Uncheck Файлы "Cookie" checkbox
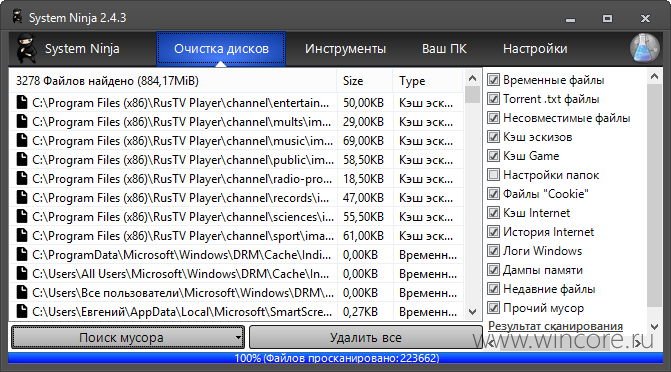 (493, 194)
